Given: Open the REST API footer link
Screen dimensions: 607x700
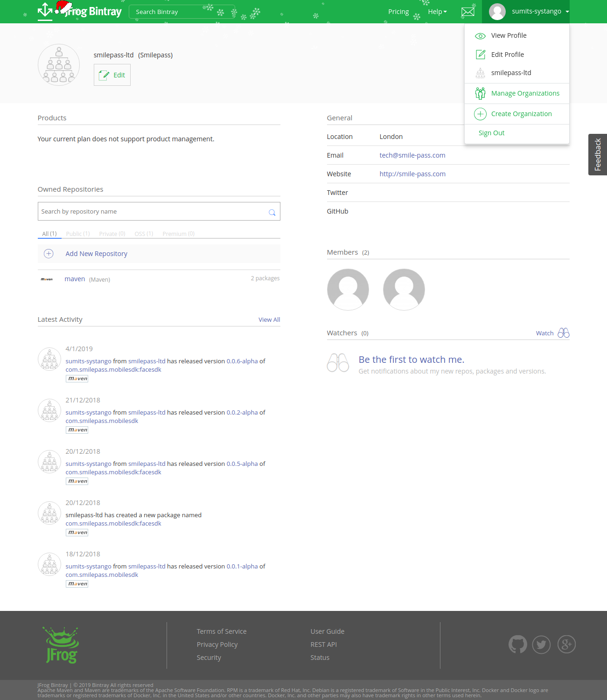Looking at the screenshot, I should pos(323,645).
